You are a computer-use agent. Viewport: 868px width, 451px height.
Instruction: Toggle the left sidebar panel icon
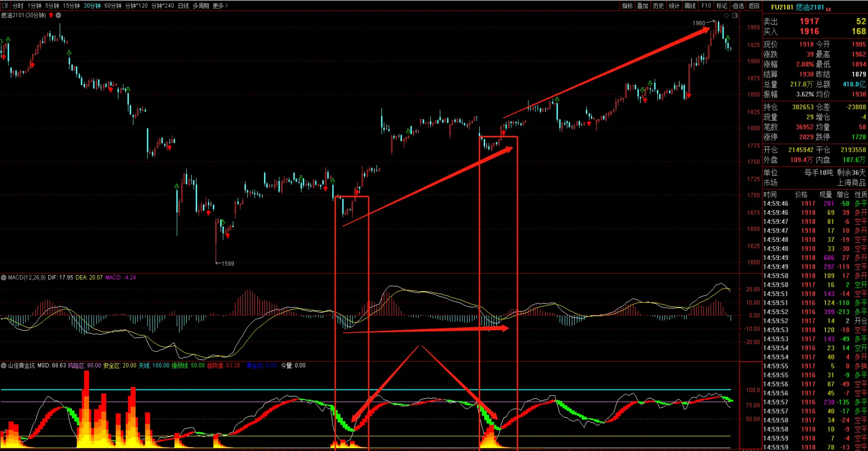[x=5, y=6]
